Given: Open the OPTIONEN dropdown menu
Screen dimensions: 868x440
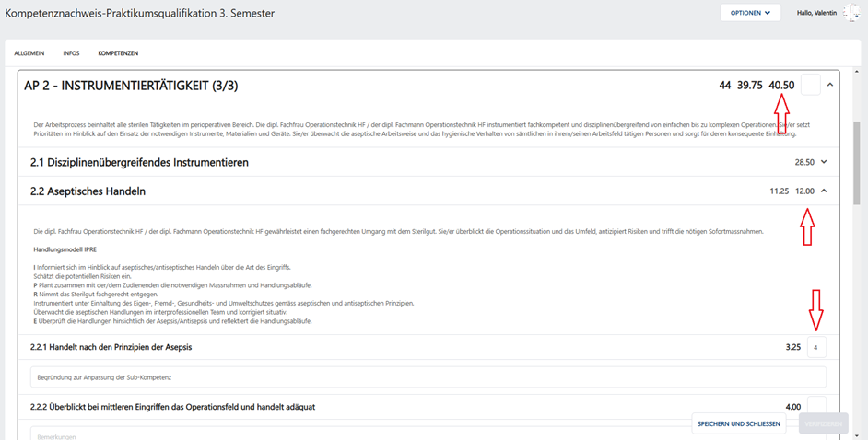Looking at the screenshot, I should (750, 13).
